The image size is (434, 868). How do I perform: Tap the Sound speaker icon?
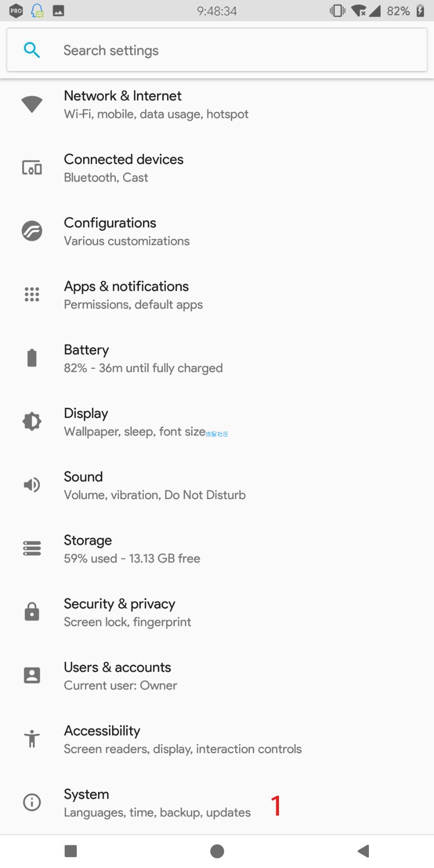pyautogui.click(x=32, y=485)
